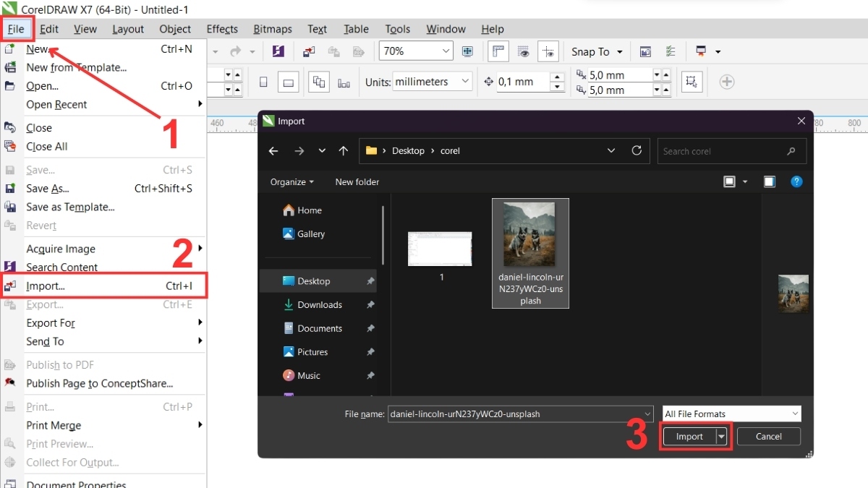The height and width of the screenshot is (488, 868).
Task: Click the Help question mark icon
Action: coord(796,181)
